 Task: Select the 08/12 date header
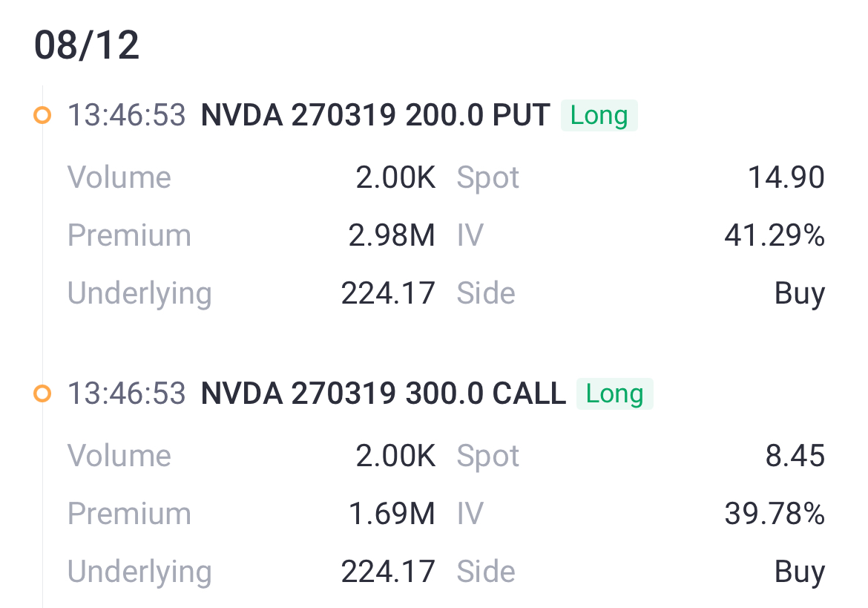87,45
